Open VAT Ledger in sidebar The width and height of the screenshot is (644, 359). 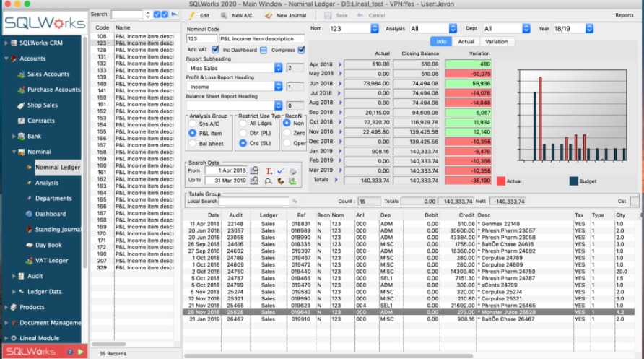pos(52,261)
